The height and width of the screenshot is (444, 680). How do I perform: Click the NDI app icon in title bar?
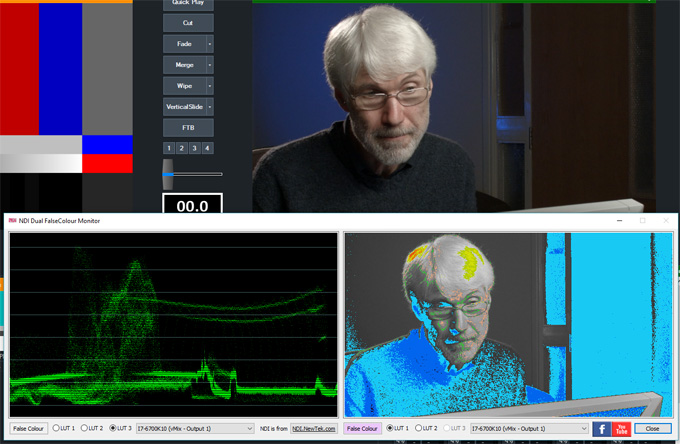click(x=12, y=221)
